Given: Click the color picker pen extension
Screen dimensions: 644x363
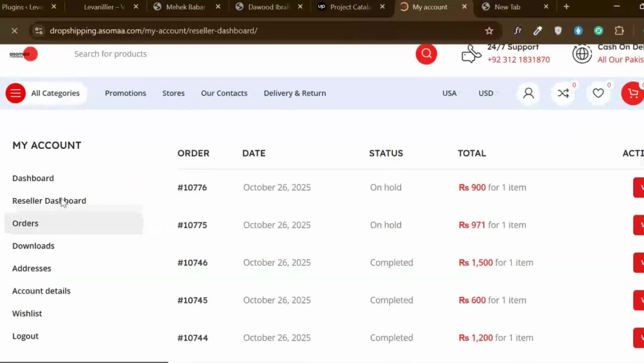Looking at the screenshot, I should click(x=538, y=31).
